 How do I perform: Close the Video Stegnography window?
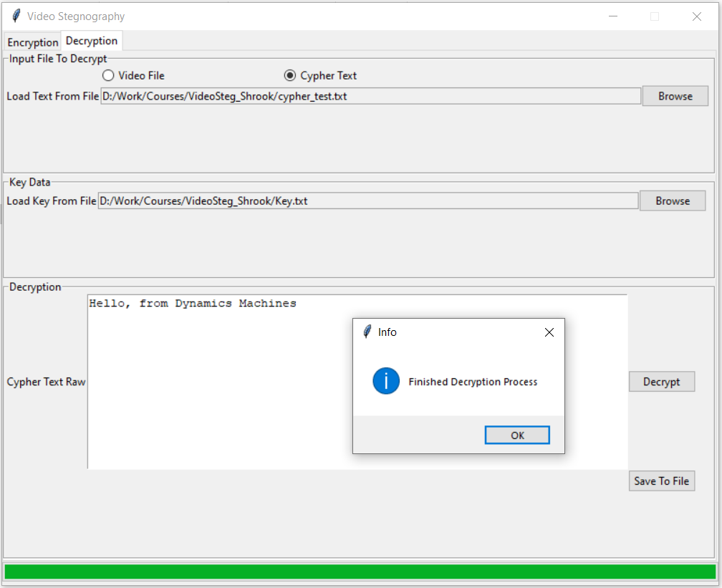697,16
